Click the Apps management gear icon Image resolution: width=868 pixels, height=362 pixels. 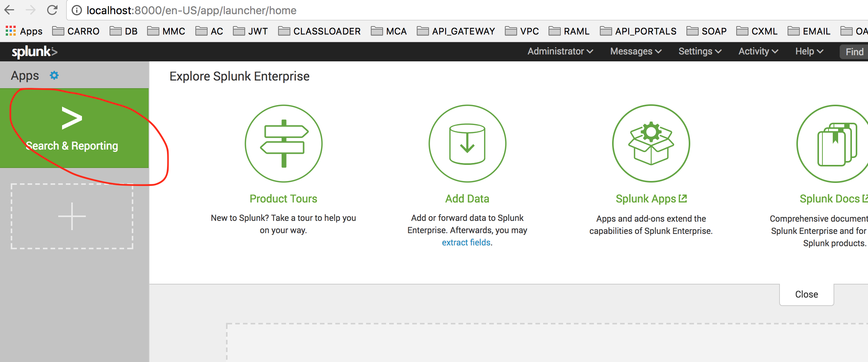(x=54, y=75)
